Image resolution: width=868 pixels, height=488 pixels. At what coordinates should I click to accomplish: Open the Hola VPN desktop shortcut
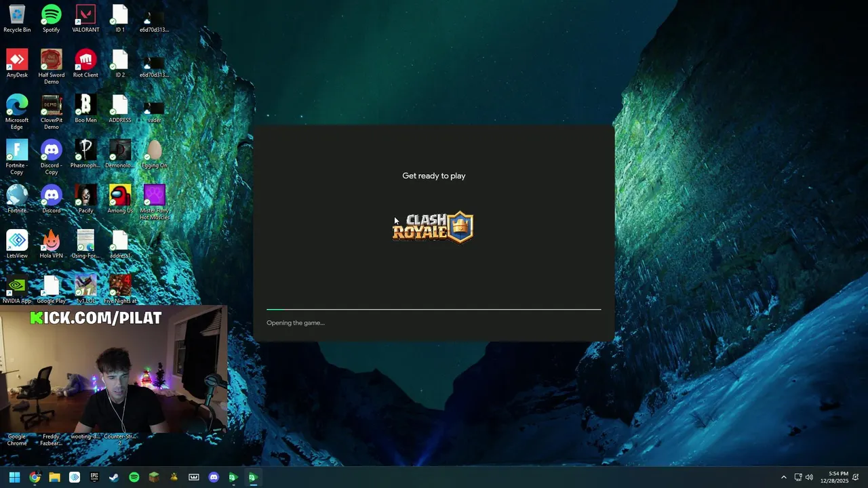(x=51, y=245)
